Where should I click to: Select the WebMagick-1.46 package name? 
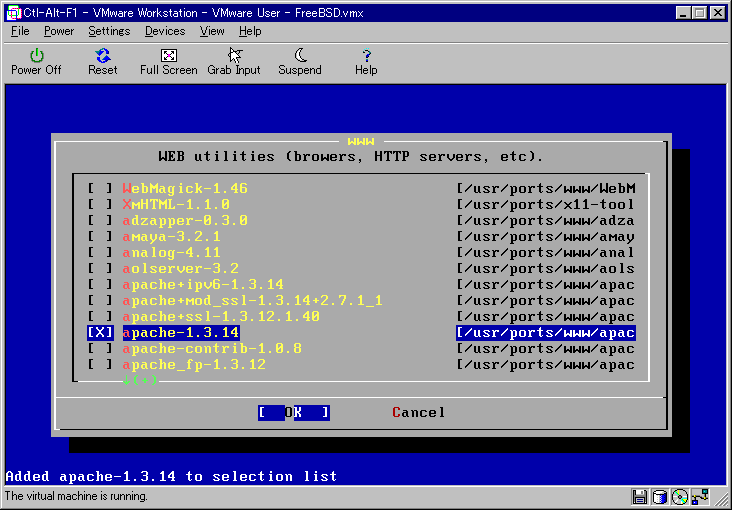(185, 189)
